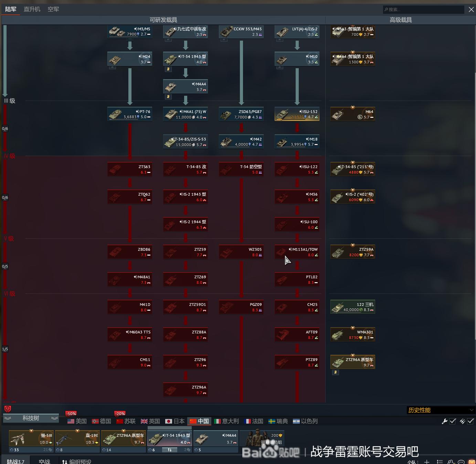Viewport: 476px width, 464px height.
Task: Select the 强-5III aircraft crew slot
Action: (31, 439)
